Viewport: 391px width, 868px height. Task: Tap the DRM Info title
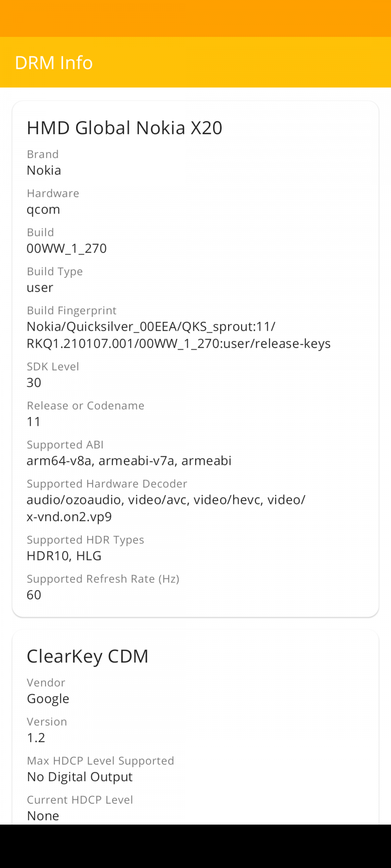click(54, 63)
